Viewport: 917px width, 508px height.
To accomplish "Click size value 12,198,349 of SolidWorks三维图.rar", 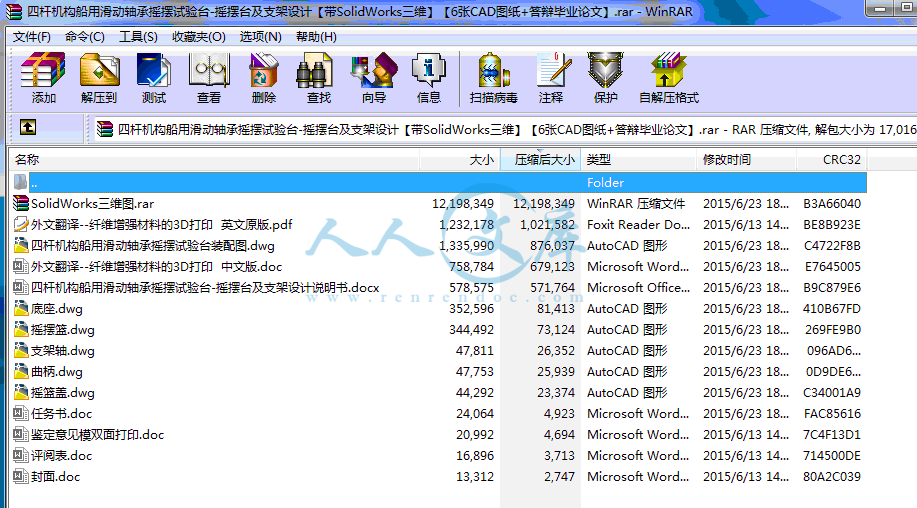I will tap(463, 203).
